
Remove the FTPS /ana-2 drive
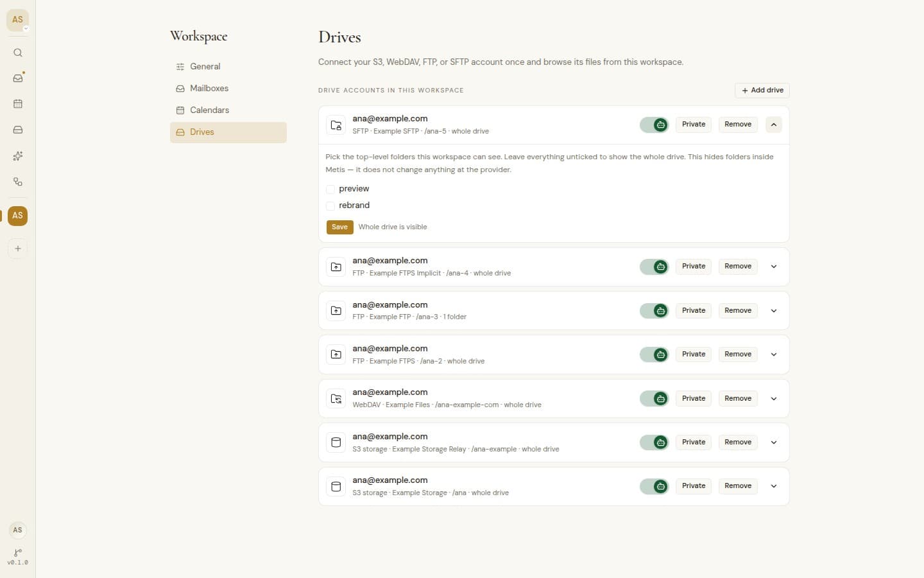738,355
